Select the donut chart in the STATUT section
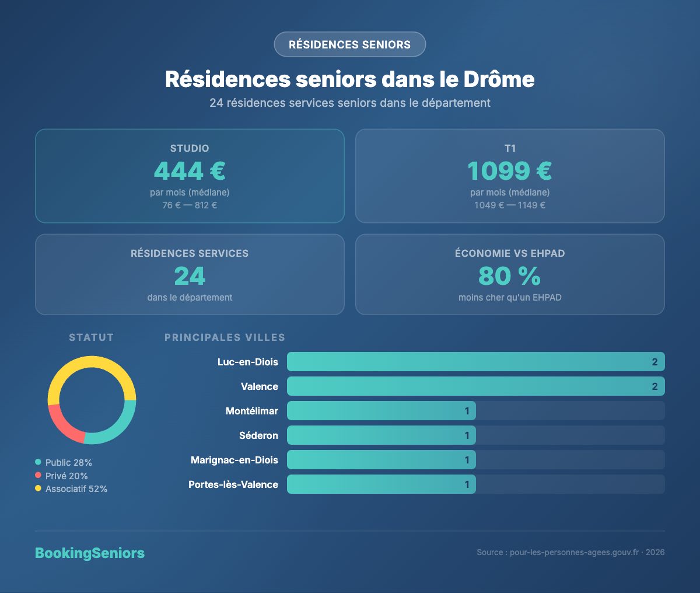The width and height of the screenshot is (700, 593). (x=92, y=400)
